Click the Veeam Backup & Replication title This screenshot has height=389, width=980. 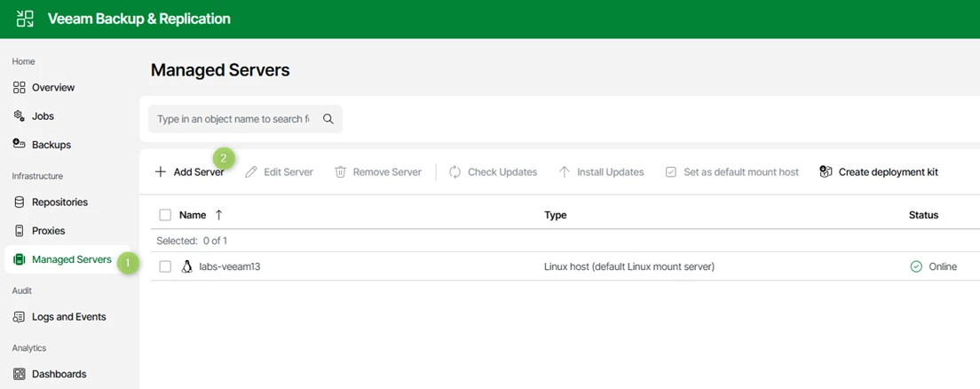[x=138, y=19]
